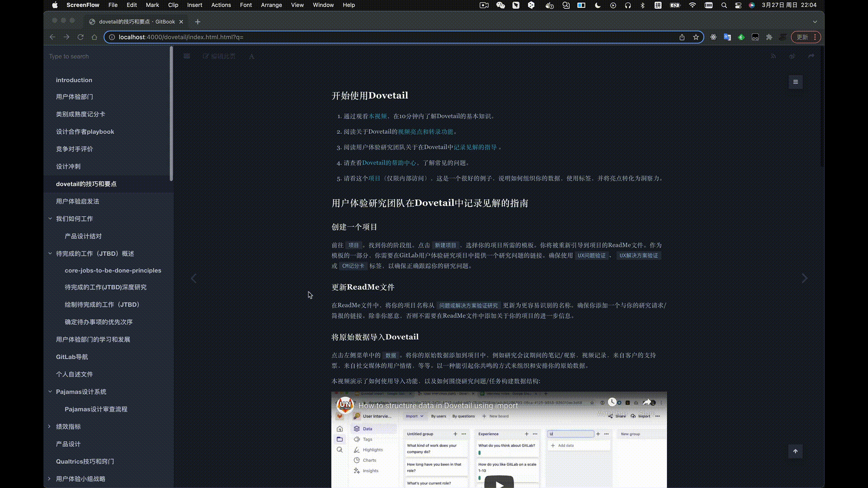
Task: Open the Qualtrics技巧和窍门 chapter
Action: 85,461
